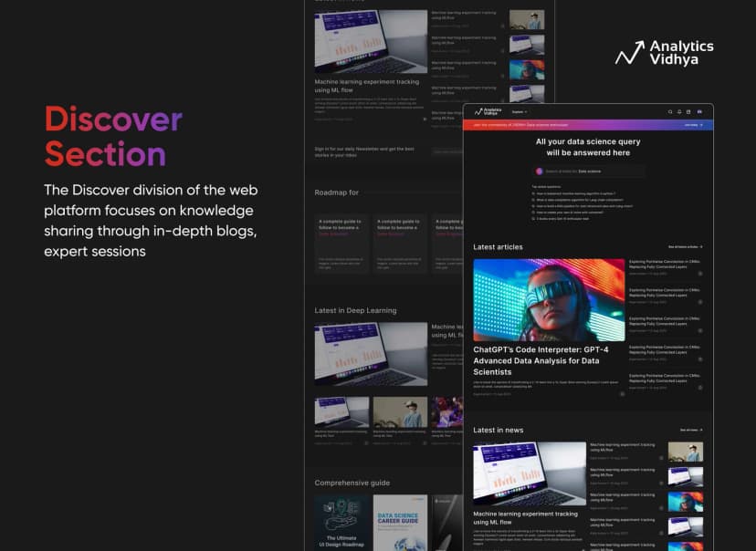Screen dimensions: 756x551
Task: Bookmark the ChatGPT Code Interpreter featured article
Action: 622,394
